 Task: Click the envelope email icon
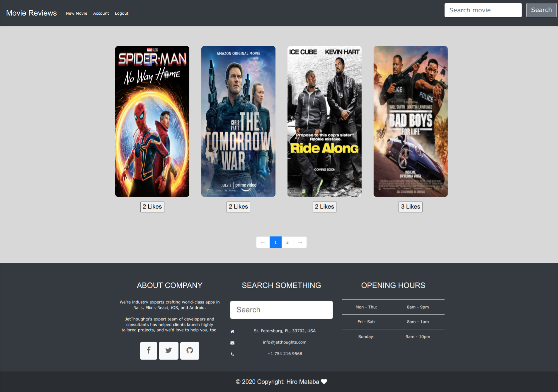click(232, 342)
